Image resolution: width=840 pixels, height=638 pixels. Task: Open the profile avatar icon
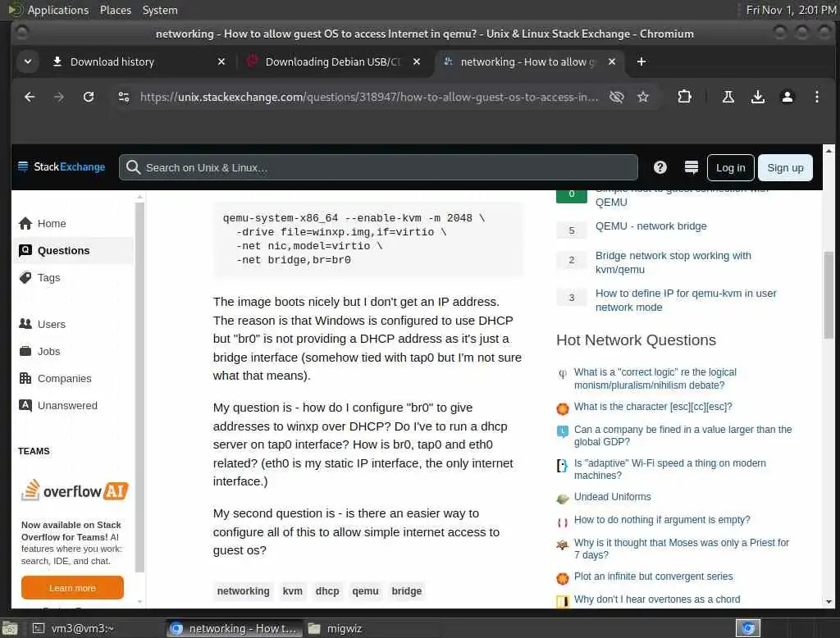coord(787,97)
